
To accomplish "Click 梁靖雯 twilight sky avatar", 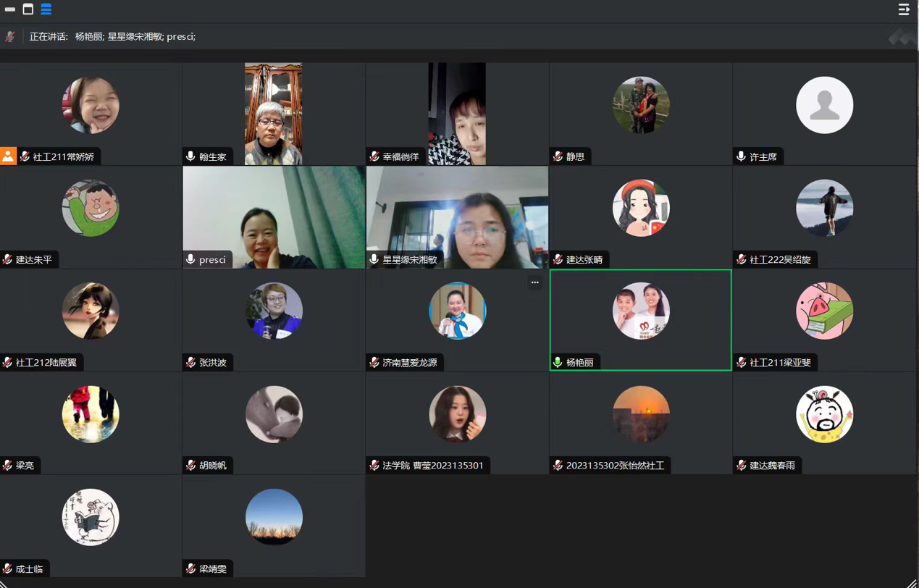I will click(274, 517).
